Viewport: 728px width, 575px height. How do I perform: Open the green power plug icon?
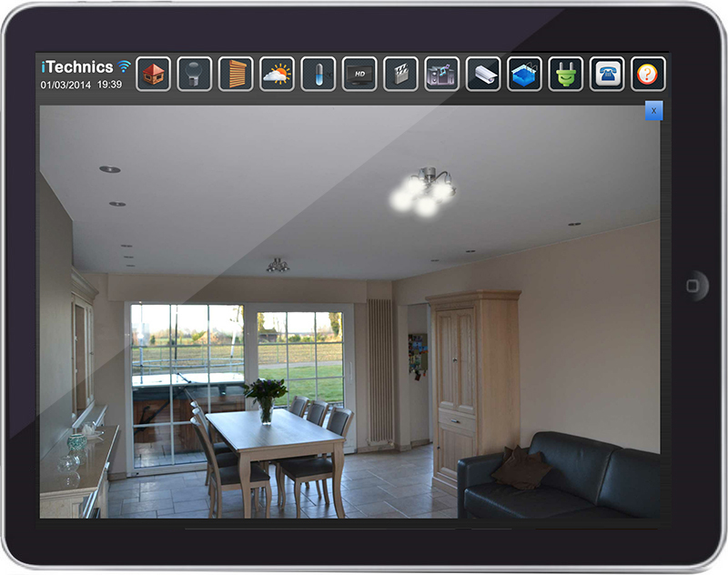(x=565, y=74)
